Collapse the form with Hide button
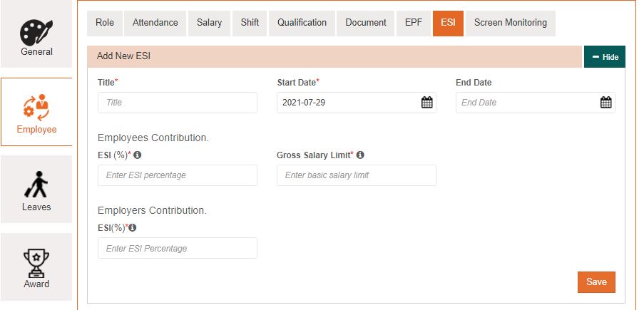 pyautogui.click(x=605, y=57)
